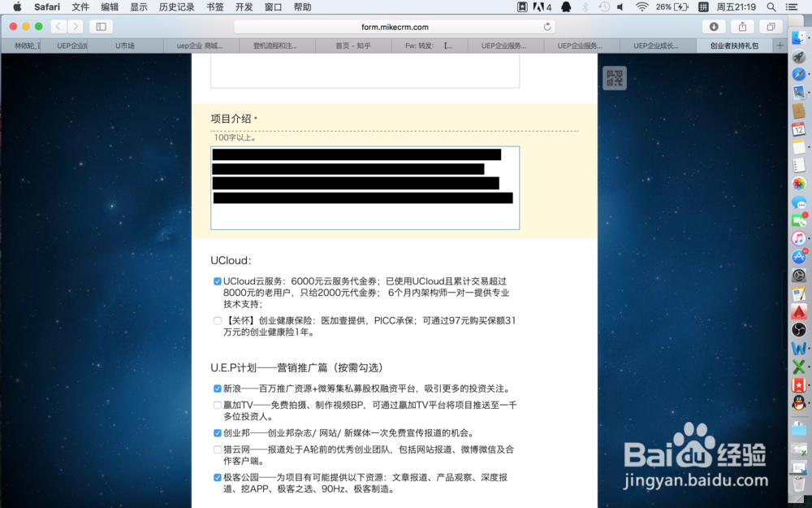This screenshot has width=812, height=508.
Task: Open FaceTime in the Dock
Action: click(798, 220)
